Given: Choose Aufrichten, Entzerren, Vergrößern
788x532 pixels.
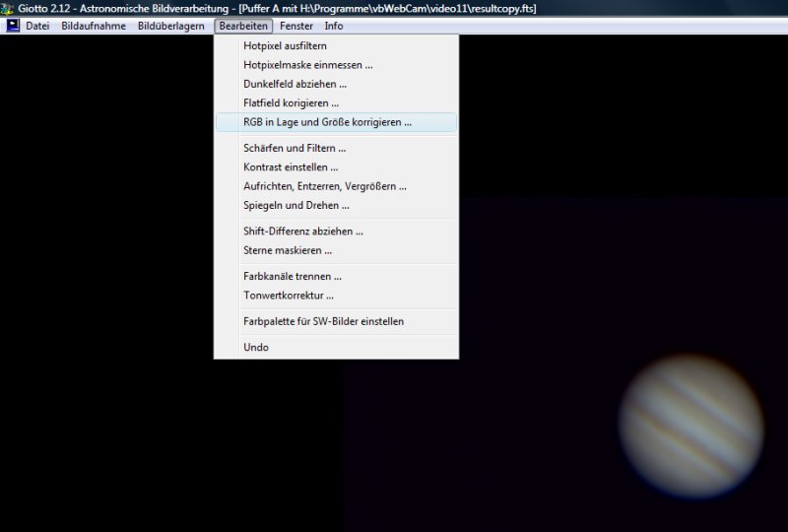Looking at the screenshot, I should 336,186.
